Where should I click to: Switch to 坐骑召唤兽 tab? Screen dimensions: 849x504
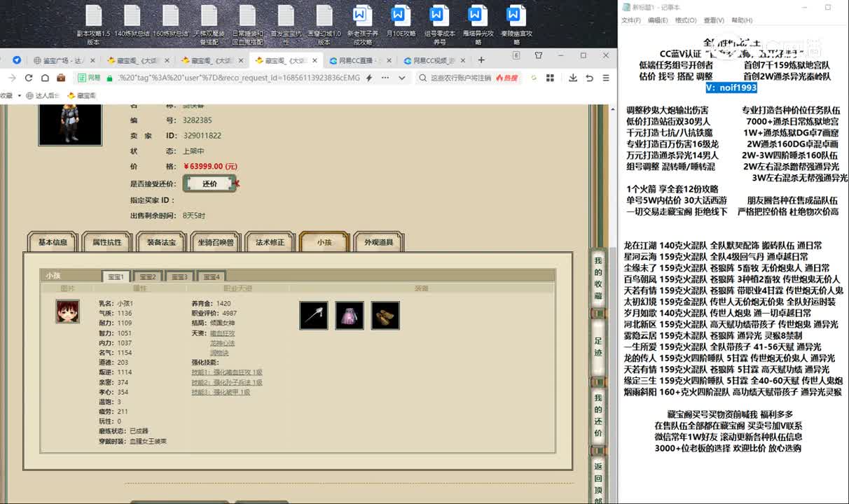coord(216,242)
